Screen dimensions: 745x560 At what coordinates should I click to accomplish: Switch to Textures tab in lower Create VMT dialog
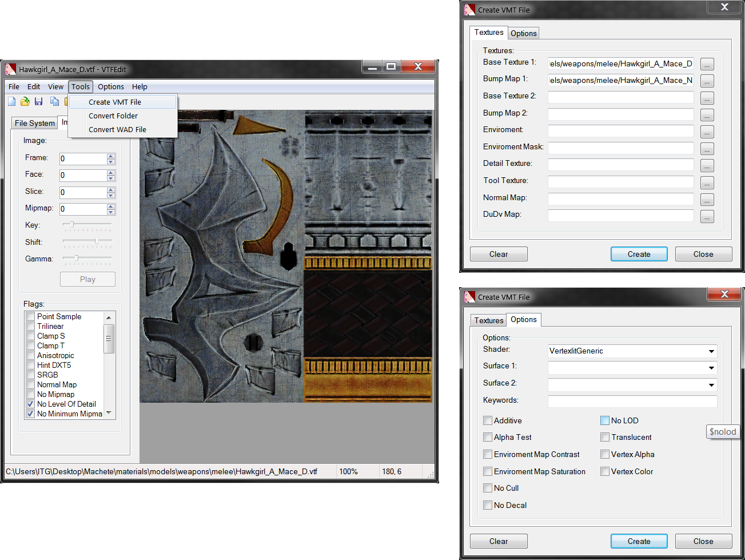click(x=489, y=320)
